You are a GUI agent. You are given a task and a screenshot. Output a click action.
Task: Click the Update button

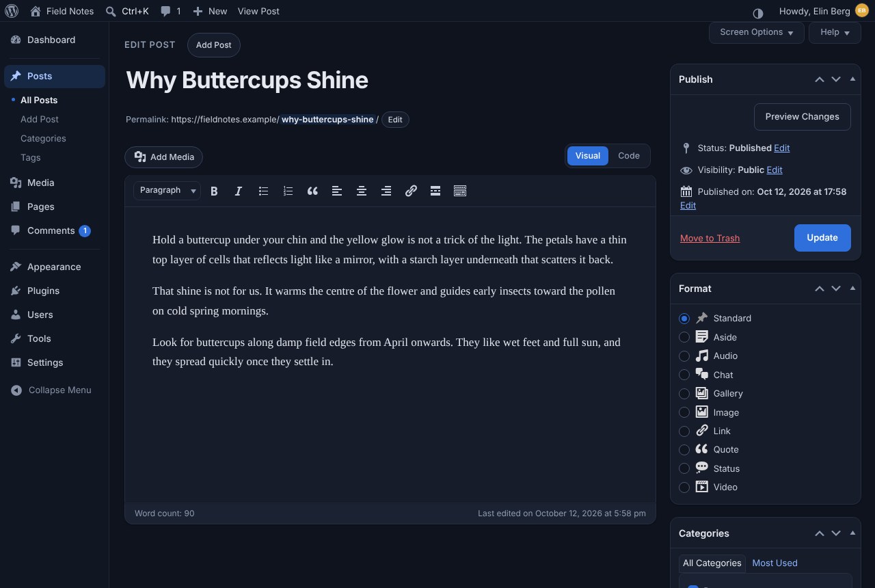pyautogui.click(x=822, y=238)
